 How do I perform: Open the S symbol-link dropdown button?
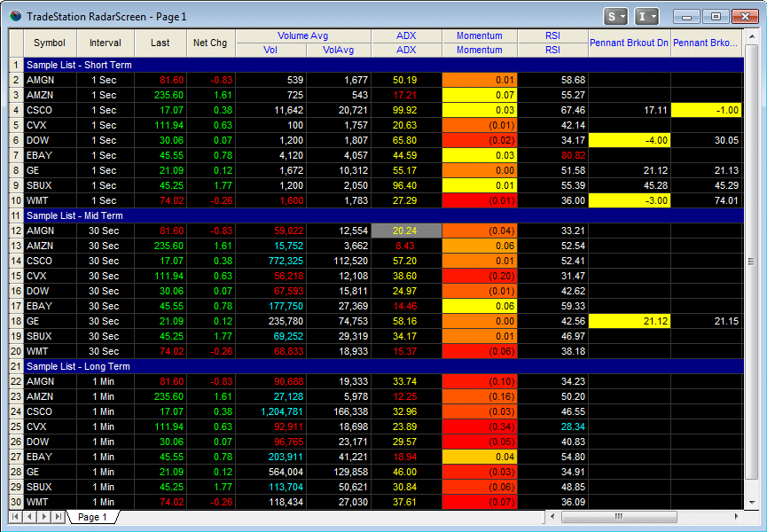point(615,16)
